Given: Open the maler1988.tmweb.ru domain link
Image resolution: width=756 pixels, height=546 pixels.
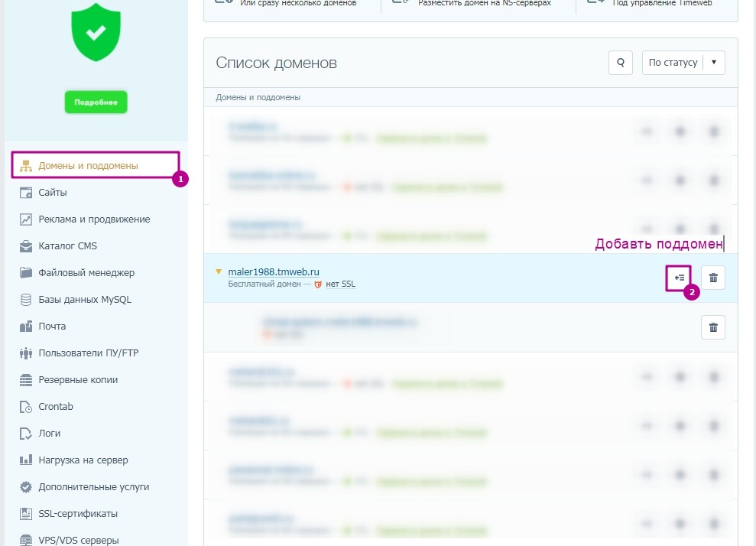Looking at the screenshot, I should tap(274, 272).
